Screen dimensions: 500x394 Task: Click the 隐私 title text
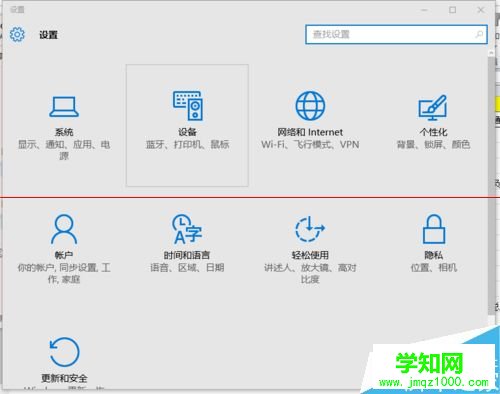pyautogui.click(x=433, y=255)
